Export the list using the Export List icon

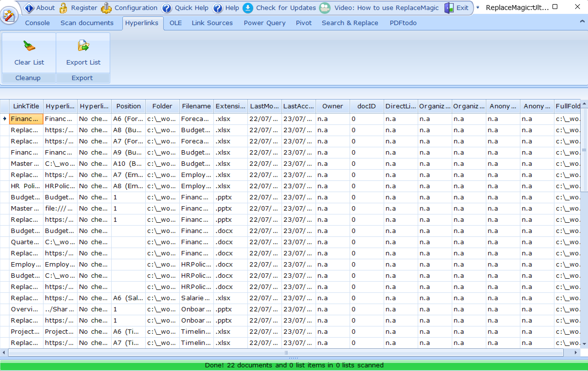[x=83, y=53]
